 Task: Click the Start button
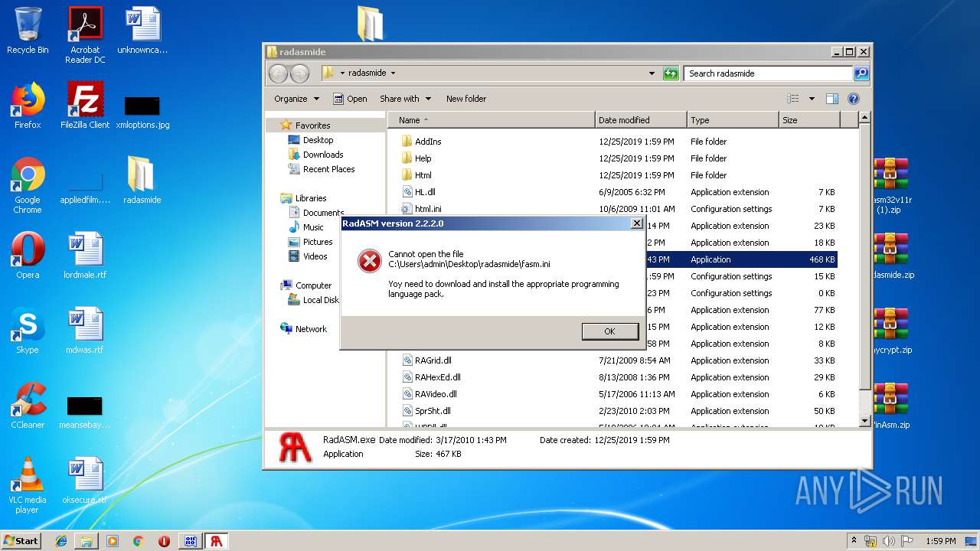point(21,540)
